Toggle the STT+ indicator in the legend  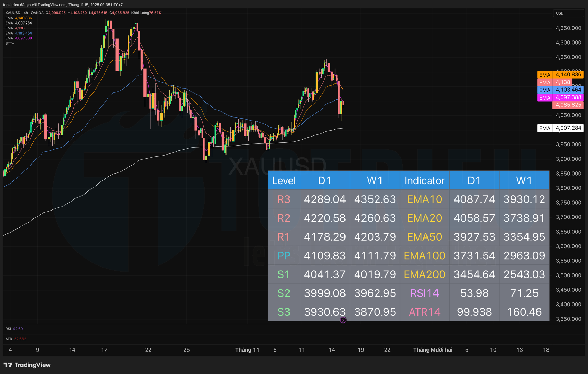coord(9,43)
